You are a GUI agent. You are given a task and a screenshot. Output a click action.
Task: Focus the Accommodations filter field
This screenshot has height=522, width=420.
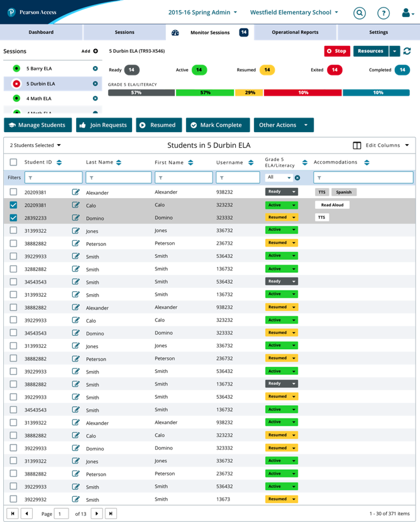(363, 177)
